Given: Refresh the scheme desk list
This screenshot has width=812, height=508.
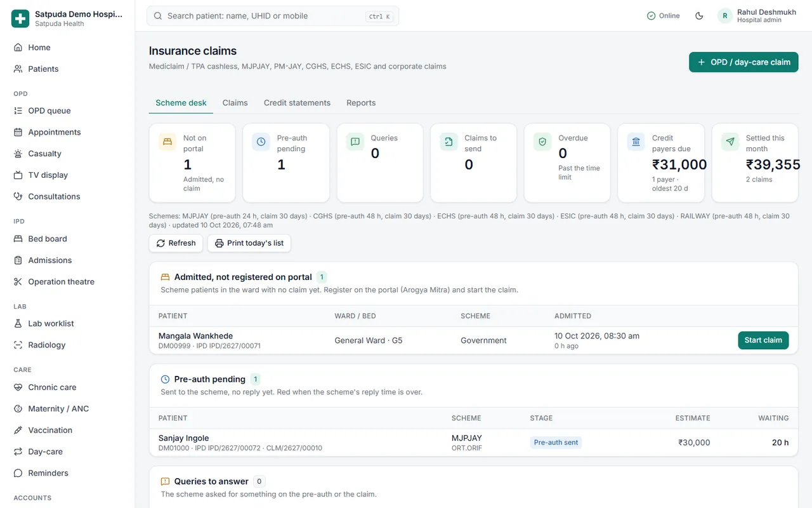Looking at the screenshot, I should tap(176, 243).
